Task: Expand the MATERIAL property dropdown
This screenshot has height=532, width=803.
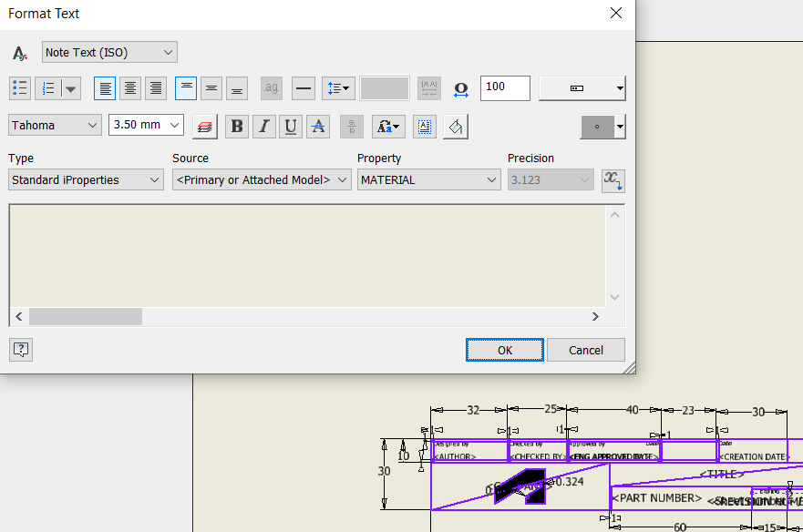Action: [x=428, y=179]
